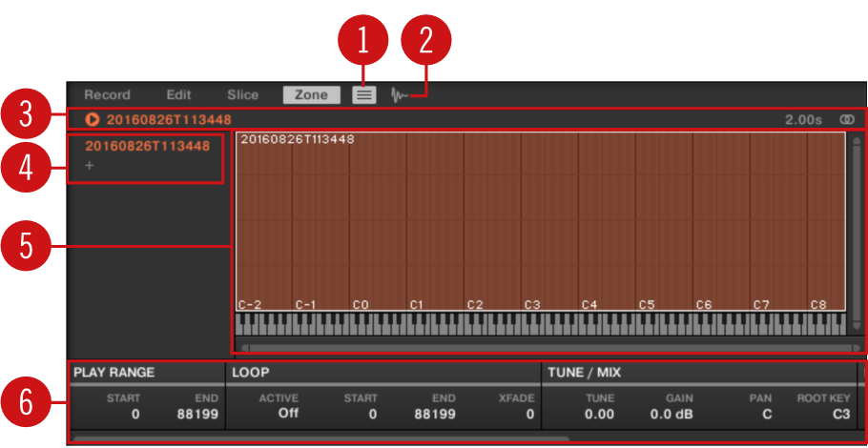Image resolution: width=868 pixels, height=448 pixels.
Task: Select zone 20160826T113448 in the list
Action: point(147,147)
